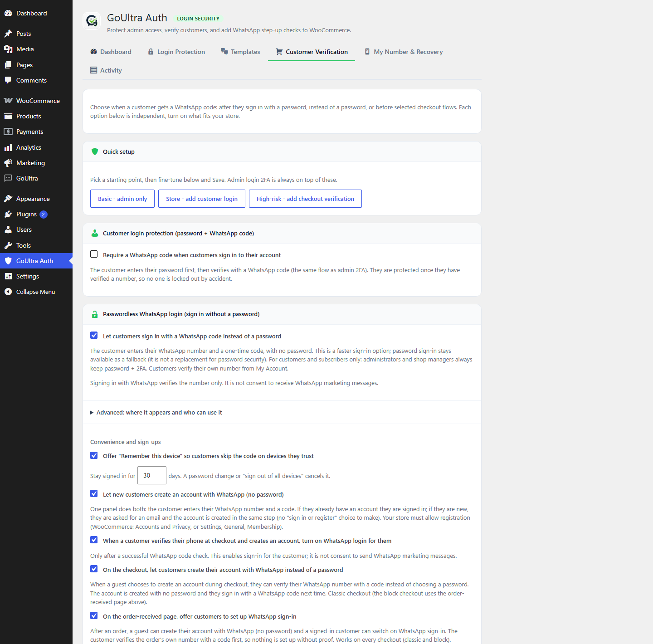The width and height of the screenshot is (653, 644).
Task: Open the My Number & Recovery tab
Action: [x=404, y=52]
